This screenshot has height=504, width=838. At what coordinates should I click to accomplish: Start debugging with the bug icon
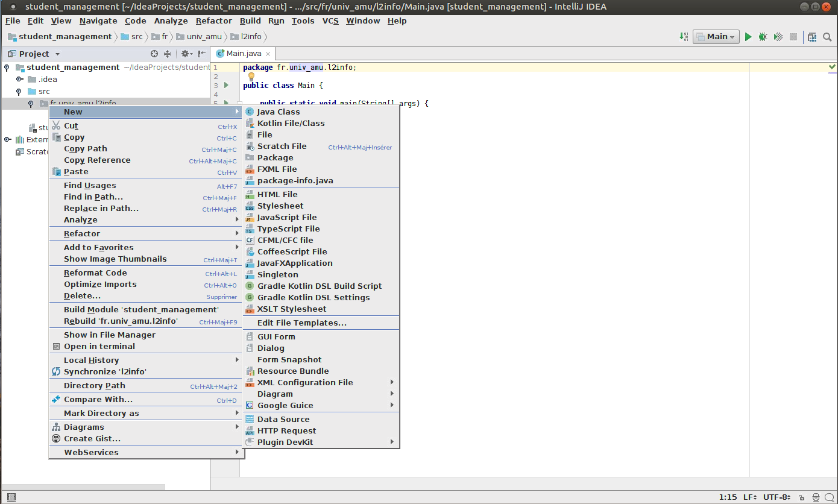(763, 37)
